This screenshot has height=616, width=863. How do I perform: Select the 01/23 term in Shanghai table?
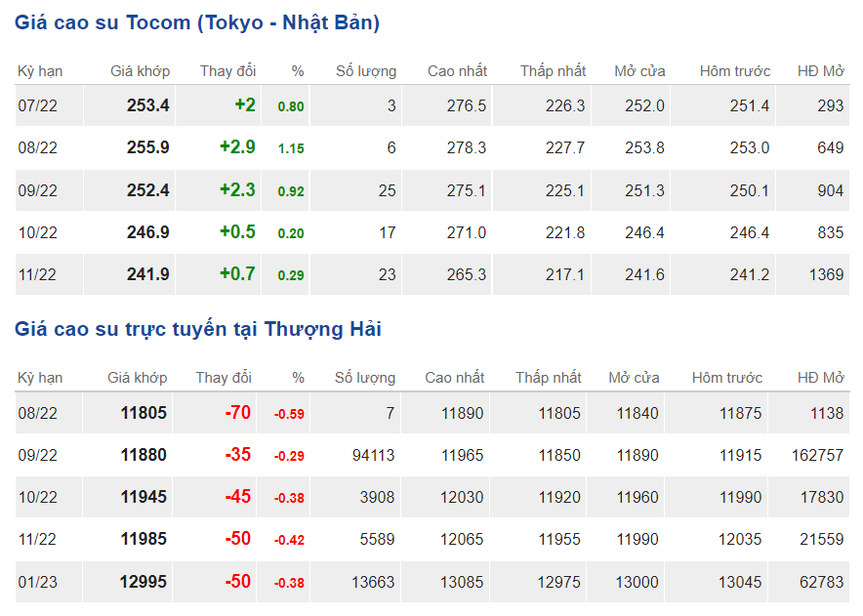pos(38,582)
